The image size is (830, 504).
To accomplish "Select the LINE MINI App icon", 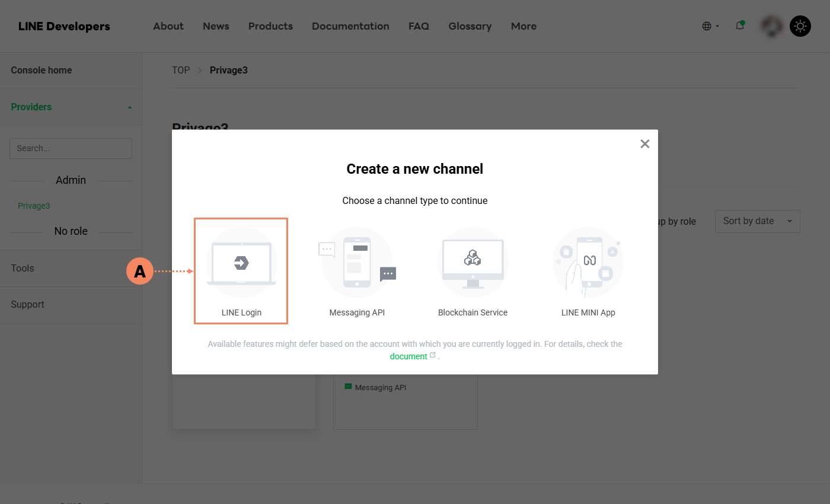I will pyautogui.click(x=588, y=262).
